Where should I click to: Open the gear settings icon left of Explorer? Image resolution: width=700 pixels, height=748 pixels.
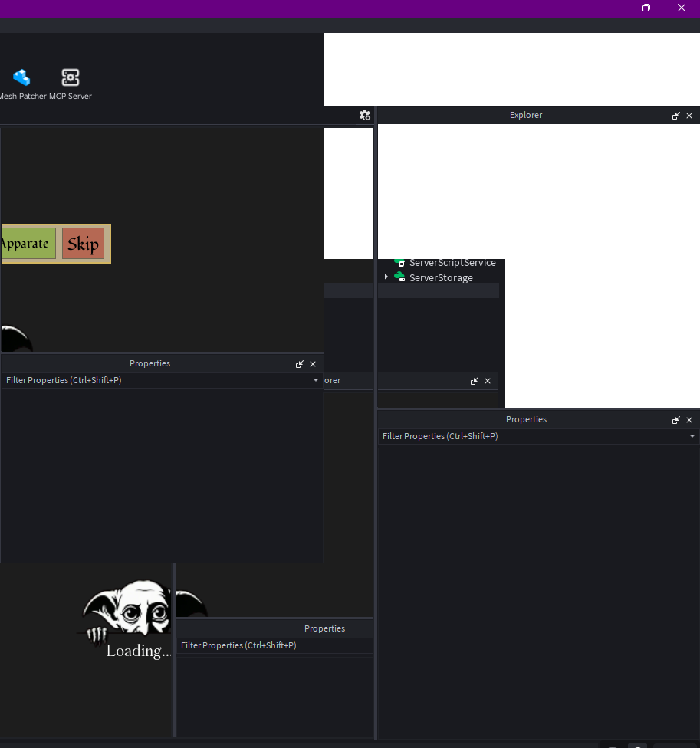(x=364, y=115)
